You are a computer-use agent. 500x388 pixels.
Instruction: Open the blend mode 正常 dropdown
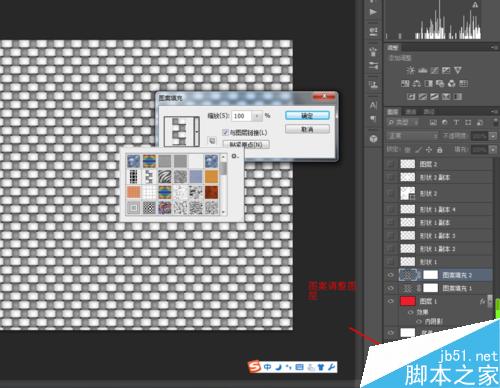pyautogui.click(x=412, y=136)
